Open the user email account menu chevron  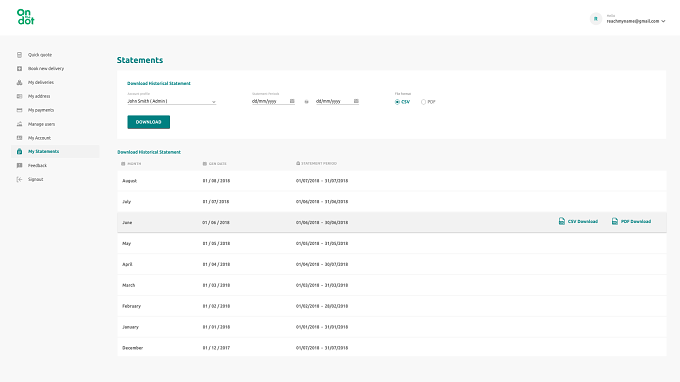[x=663, y=21]
